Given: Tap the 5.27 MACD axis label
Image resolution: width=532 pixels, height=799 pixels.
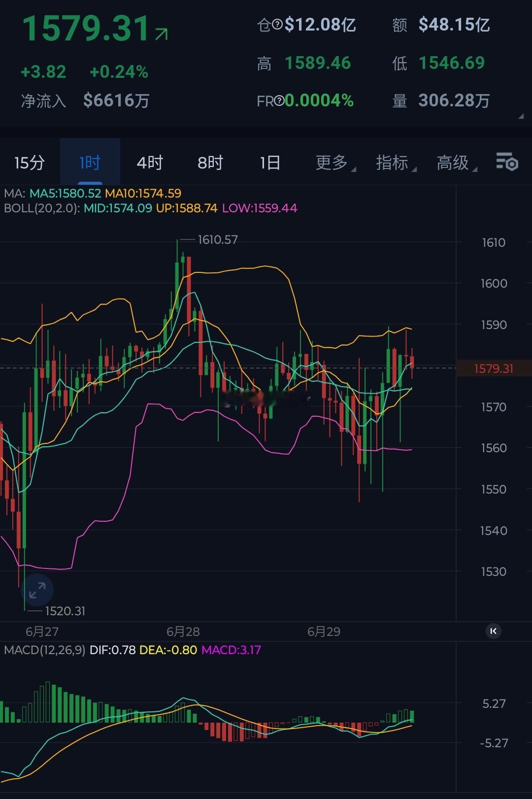Looking at the screenshot, I should (x=494, y=703).
